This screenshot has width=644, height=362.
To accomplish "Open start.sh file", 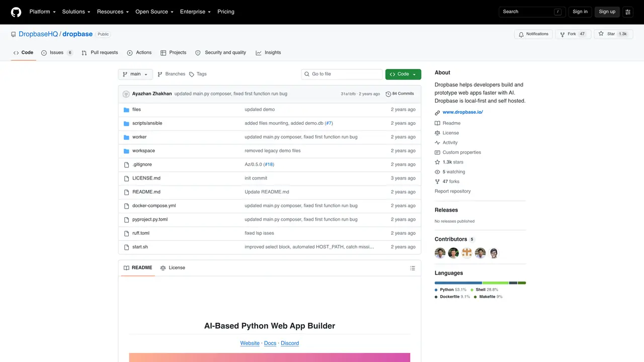I will [x=140, y=247].
